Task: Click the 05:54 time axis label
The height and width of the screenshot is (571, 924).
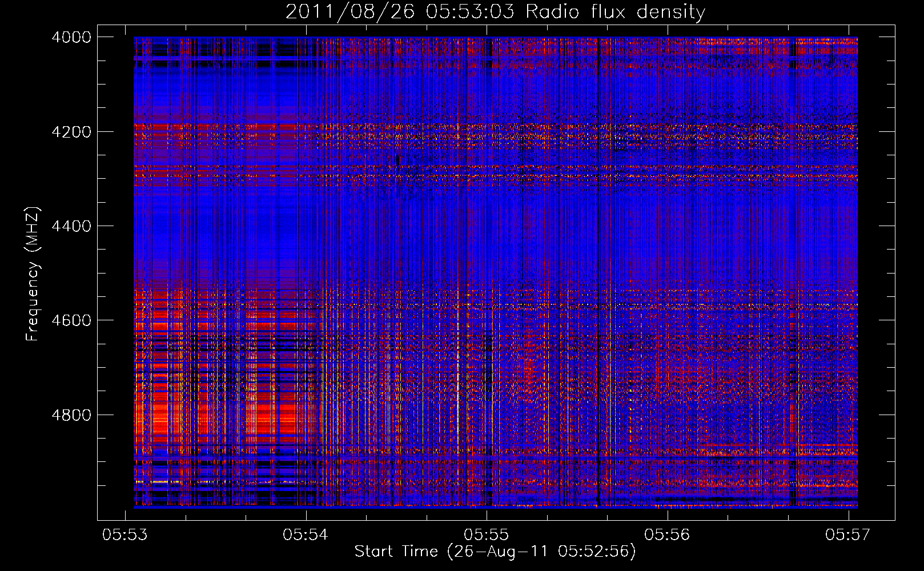Action: tap(306, 534)
